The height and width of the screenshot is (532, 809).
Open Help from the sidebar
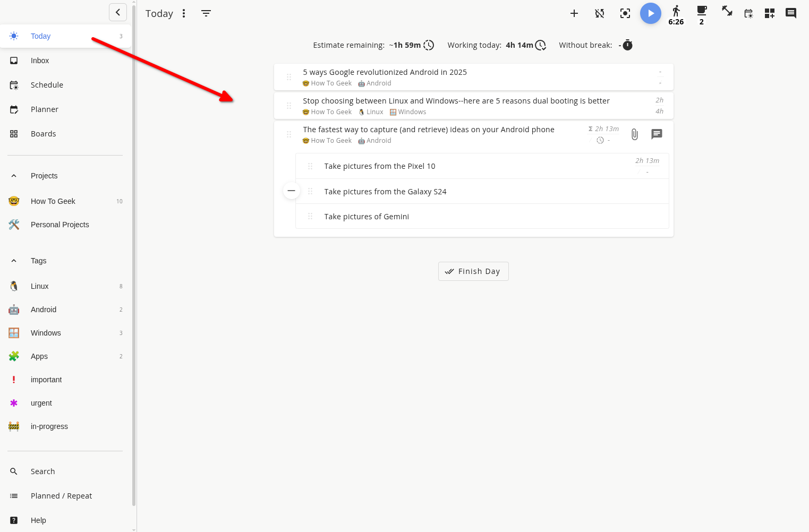pos(66,520)
